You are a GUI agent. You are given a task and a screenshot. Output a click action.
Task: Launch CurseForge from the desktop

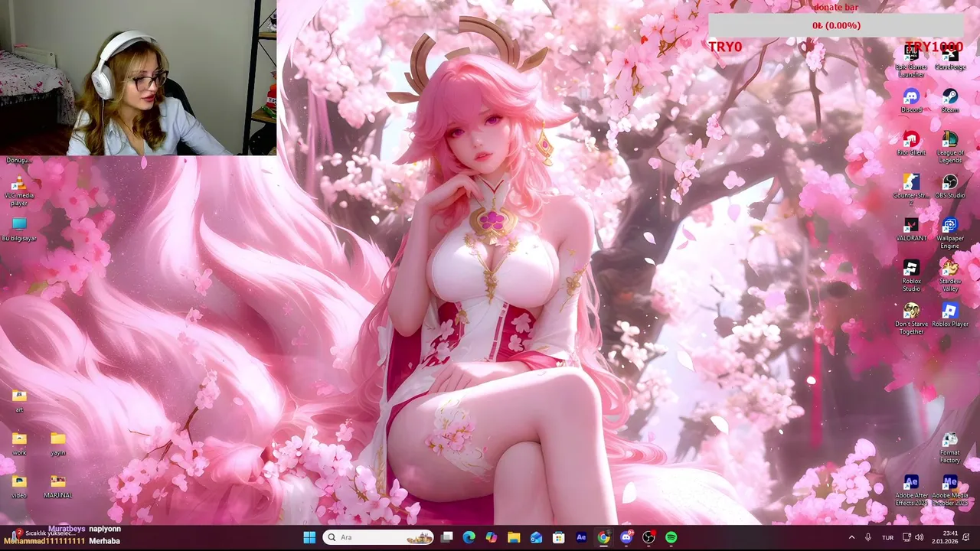click(x=950, y=58)
